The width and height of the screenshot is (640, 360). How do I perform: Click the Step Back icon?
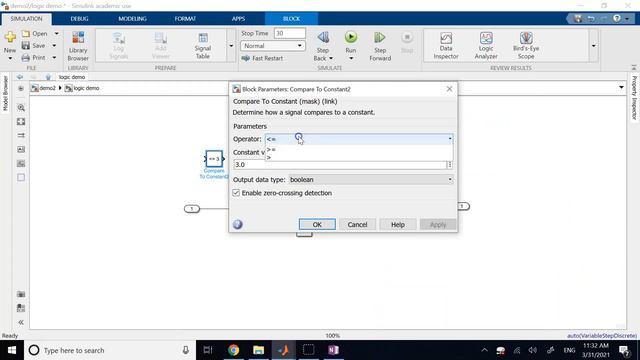point(323,38)
